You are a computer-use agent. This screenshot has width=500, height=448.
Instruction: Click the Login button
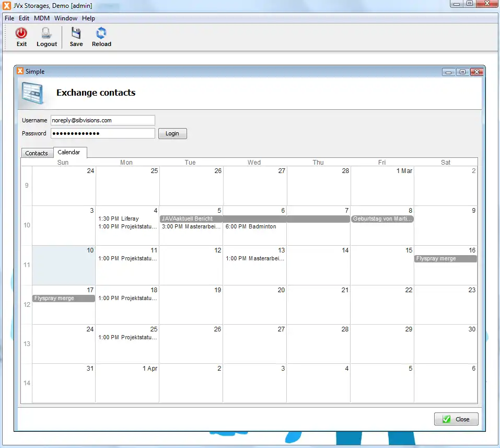coord(172,133)
